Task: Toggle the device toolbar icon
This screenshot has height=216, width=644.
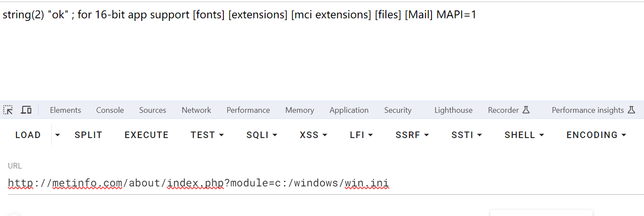Action: (x=26, y=110)
